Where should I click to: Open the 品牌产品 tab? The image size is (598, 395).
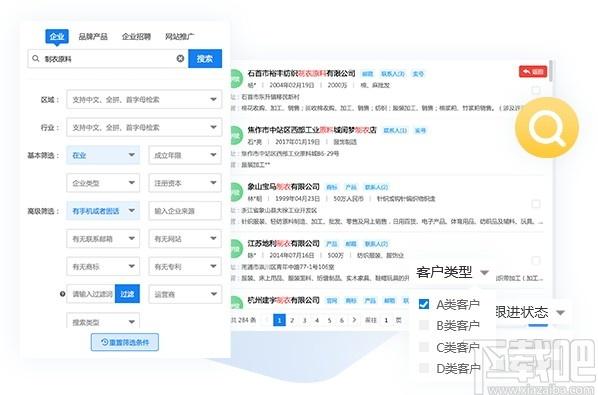(x=93, y=37)
